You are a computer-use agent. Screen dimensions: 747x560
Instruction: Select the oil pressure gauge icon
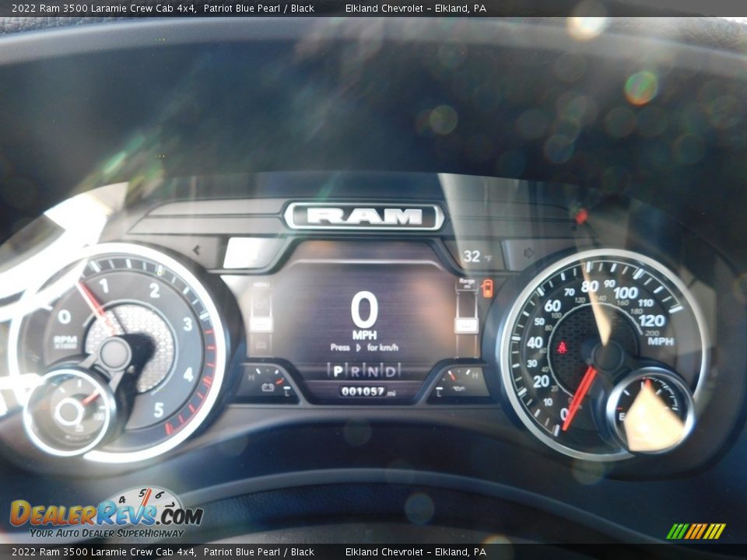point(459,389)
